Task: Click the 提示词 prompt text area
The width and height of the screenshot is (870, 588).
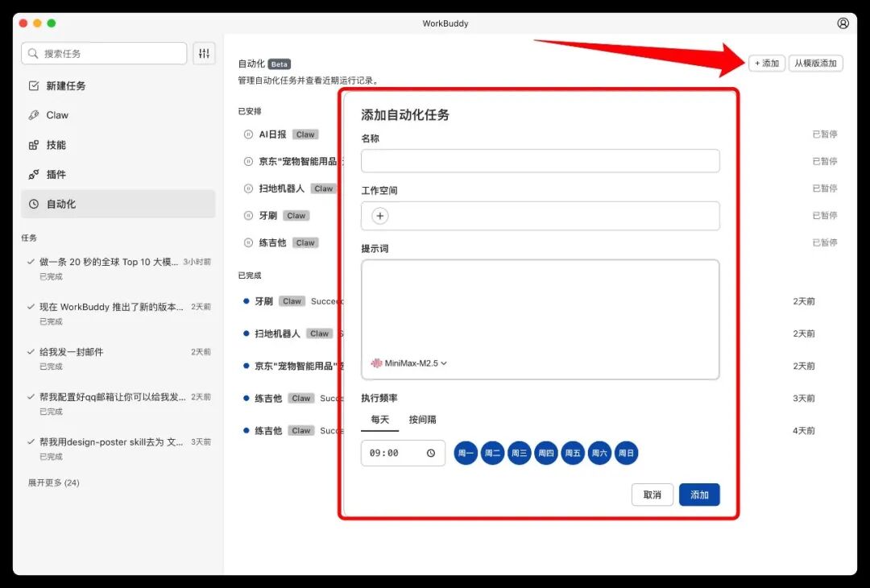Action: coord(541,319)
